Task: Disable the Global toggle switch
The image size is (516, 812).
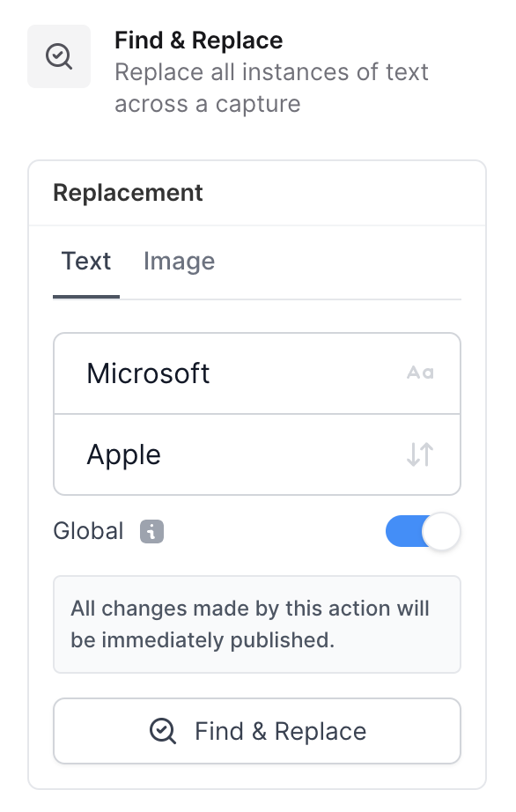Action: tap(423, 531)
